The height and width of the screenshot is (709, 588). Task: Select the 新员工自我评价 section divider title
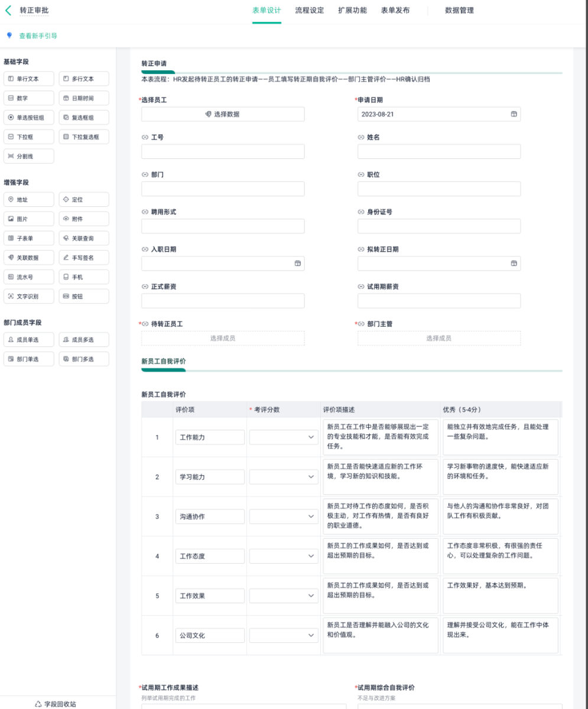164,360
